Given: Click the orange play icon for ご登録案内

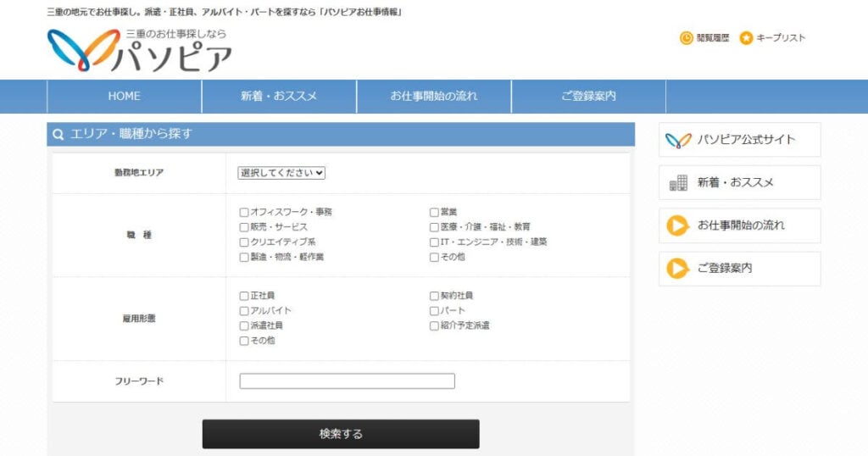Looking at the screenshot, I should (678, 269).
